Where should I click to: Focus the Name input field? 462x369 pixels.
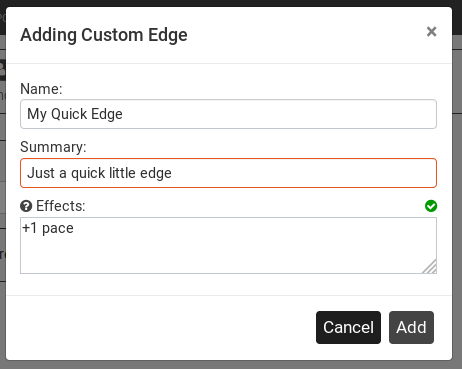(x=228, y=114)
